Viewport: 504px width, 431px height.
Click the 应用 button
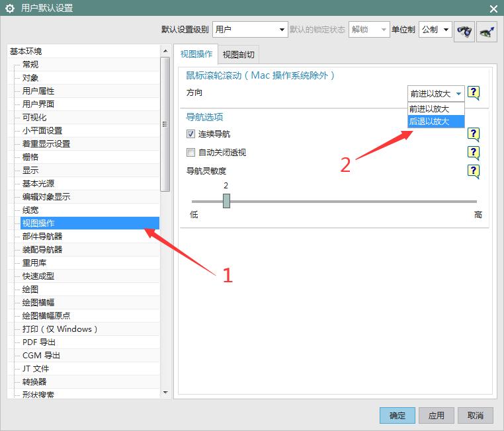click(x=436, y=416)
